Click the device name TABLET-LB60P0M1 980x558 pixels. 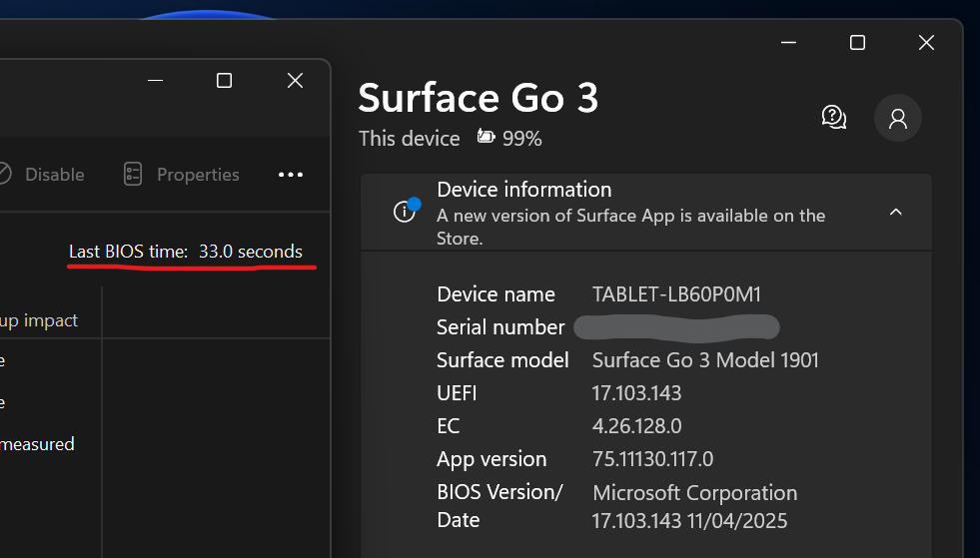676,294
